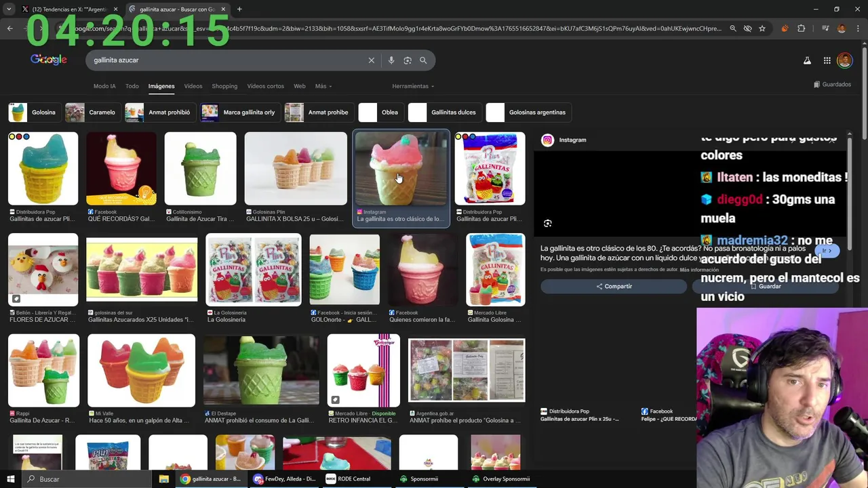This screenshot has width=868, height=488.
Task: Open the Windows Start menu
Action: point(10,479)
